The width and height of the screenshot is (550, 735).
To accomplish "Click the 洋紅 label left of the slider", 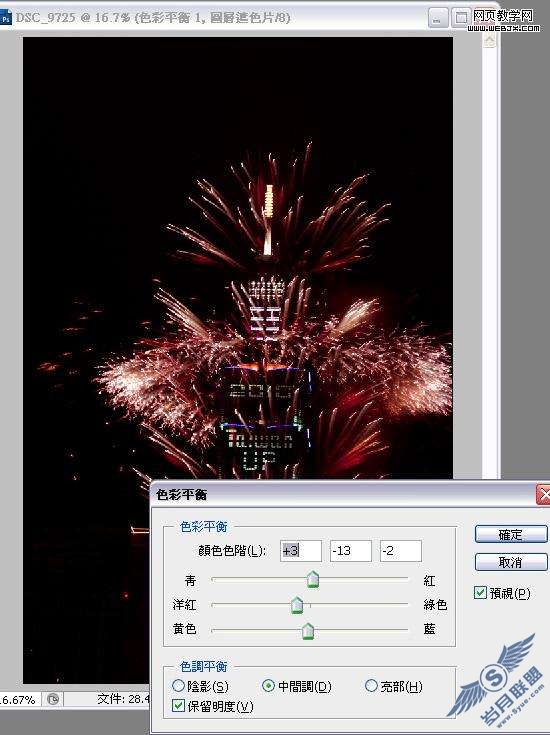I will click(184, 605).
